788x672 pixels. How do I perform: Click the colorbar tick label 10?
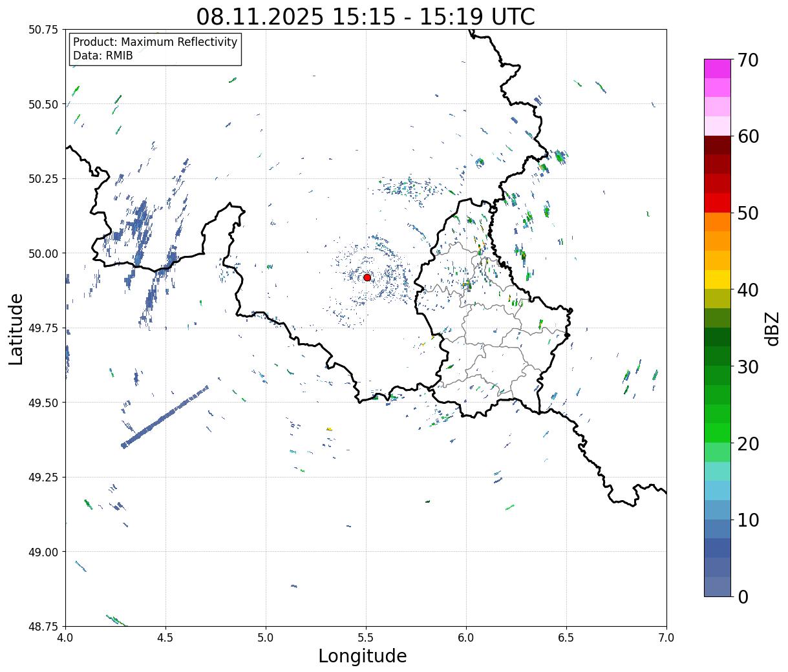pos(748,520)
